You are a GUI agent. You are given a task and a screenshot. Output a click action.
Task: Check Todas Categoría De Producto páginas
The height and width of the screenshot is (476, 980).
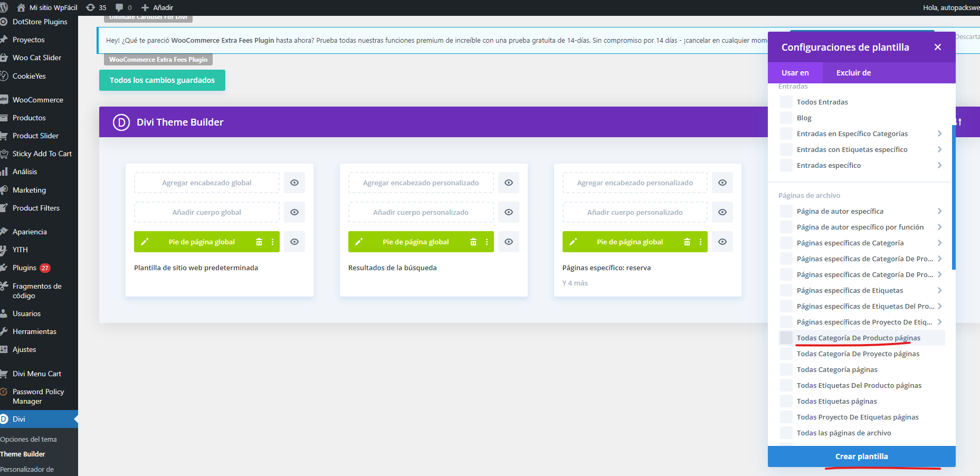click(786, 338)
